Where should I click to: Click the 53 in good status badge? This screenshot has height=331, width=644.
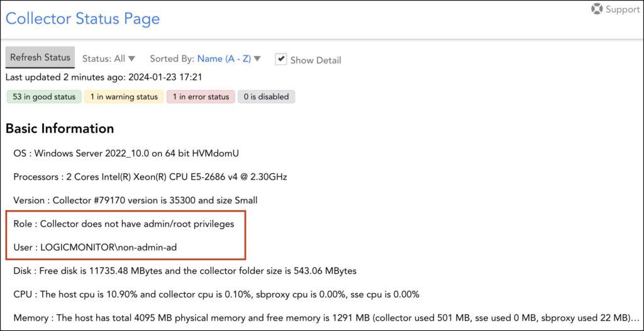tap(44, 97)
